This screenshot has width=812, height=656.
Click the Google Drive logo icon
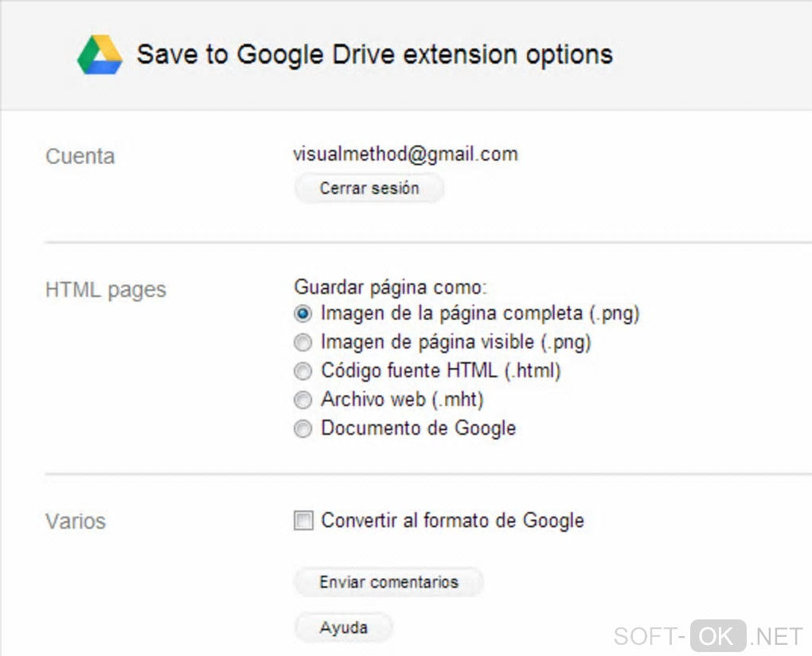click(x=100, y=55)
